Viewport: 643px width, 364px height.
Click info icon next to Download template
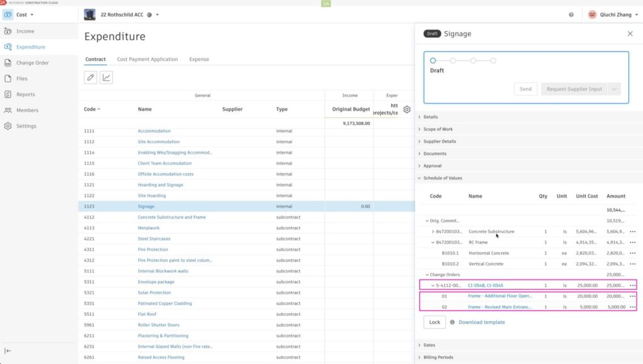click(x=452, y=322)
